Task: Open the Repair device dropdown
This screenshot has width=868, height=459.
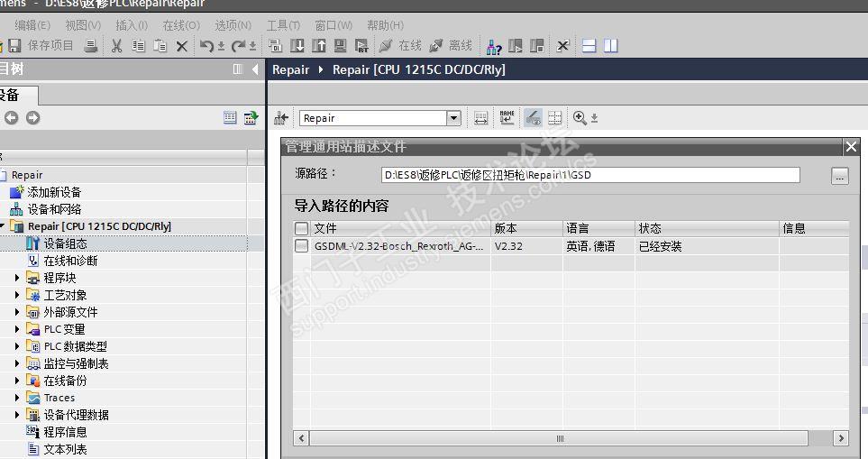Action: [x=453, y=118]
